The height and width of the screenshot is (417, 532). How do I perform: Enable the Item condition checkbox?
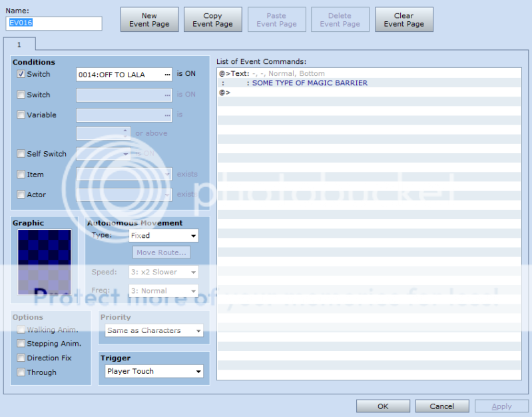click(x=21, y=175)
